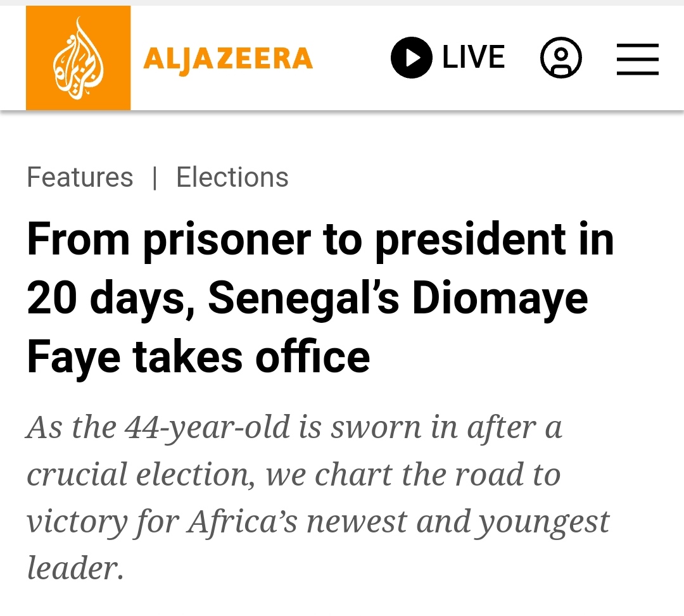The width and height of the screenshot is (684, 616).
Task: Open the LIVE broadcast label
Action: 473,57
